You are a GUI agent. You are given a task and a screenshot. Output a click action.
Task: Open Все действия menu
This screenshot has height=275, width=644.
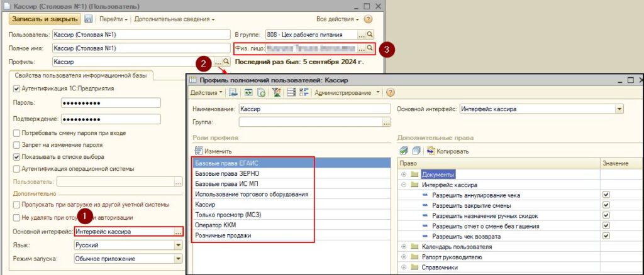pyautogui.click(x=338, y=19)
